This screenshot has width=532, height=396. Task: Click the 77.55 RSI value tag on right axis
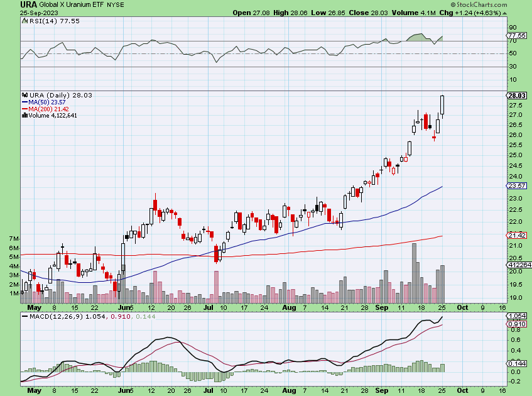[517, 35]
